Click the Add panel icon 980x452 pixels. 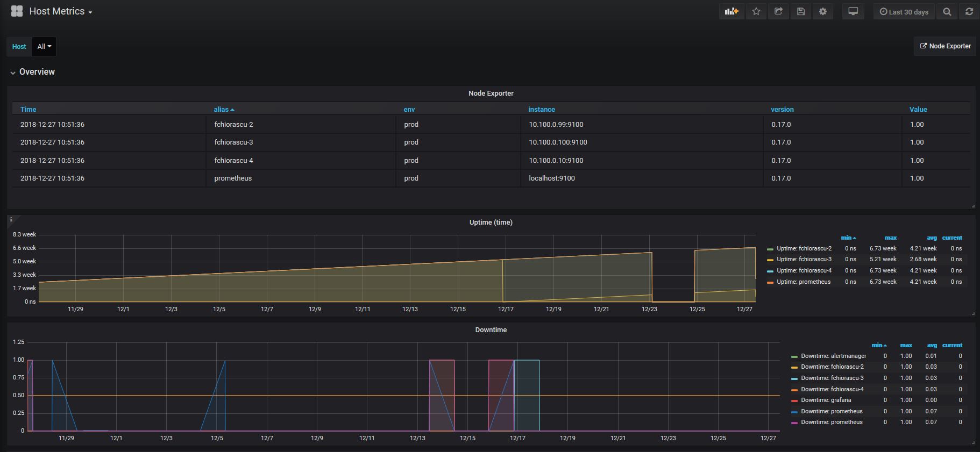[732, 11]
